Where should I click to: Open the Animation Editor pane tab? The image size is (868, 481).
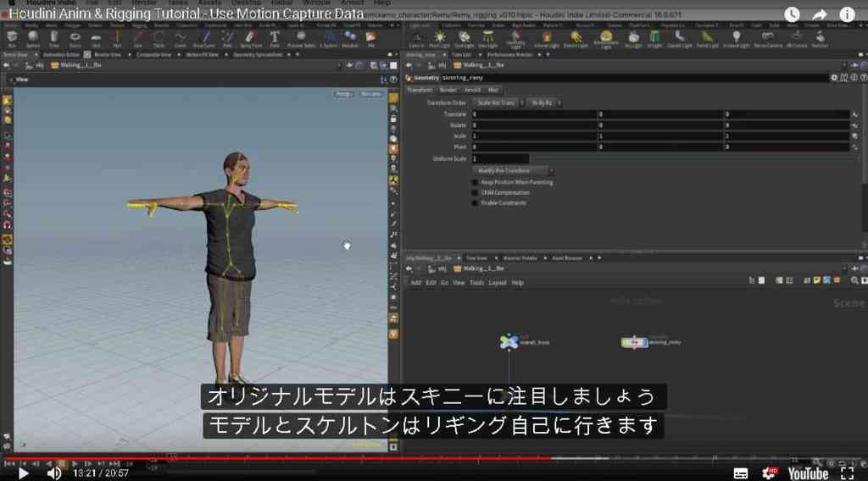click(x=61, y=55)
